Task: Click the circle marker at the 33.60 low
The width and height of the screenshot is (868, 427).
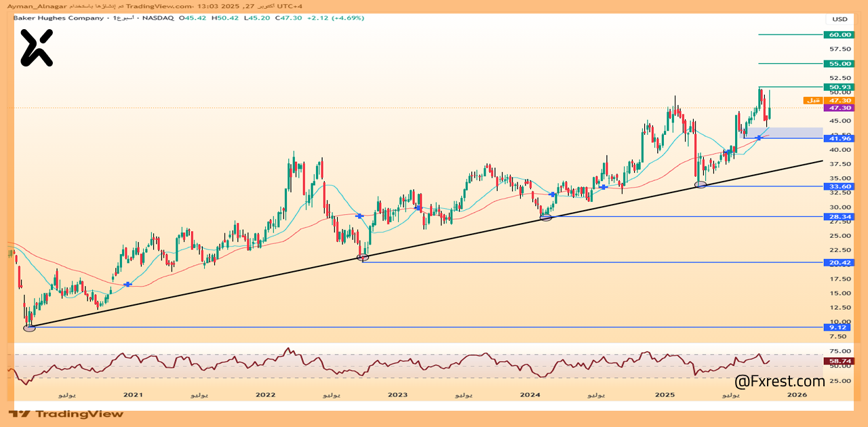Action: tap(701, 184)
